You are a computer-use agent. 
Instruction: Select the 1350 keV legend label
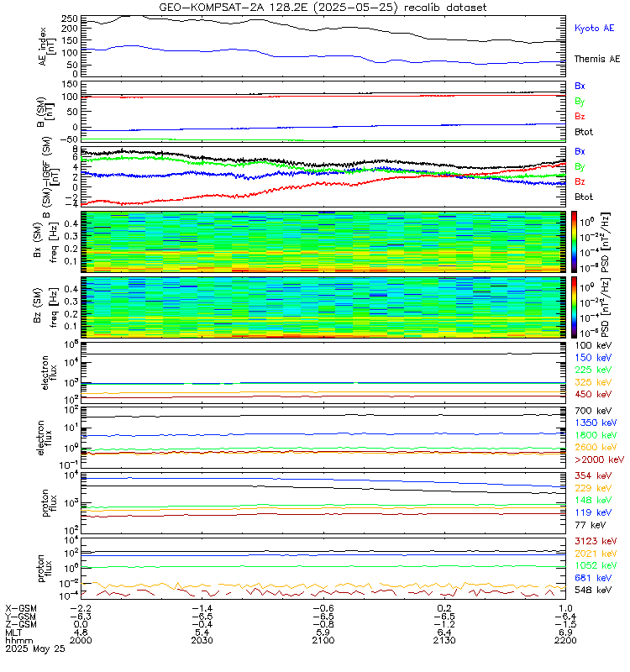(x=596, y=423)
